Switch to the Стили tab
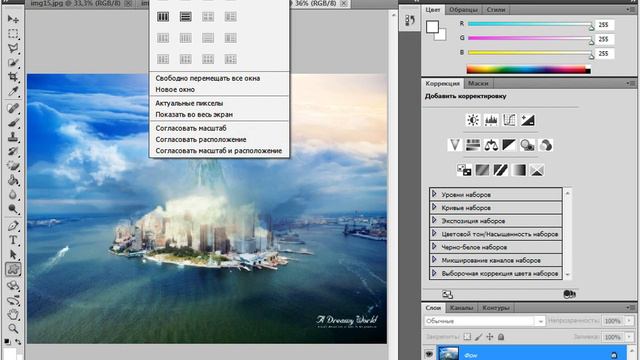 point(496,9)
